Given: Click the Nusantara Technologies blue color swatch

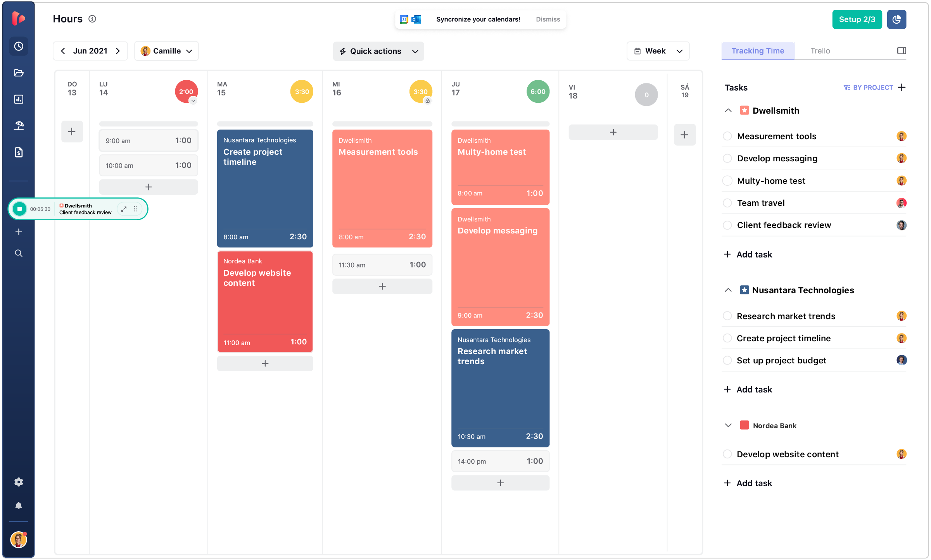Looking at the screenshot, I should [744, 290].
